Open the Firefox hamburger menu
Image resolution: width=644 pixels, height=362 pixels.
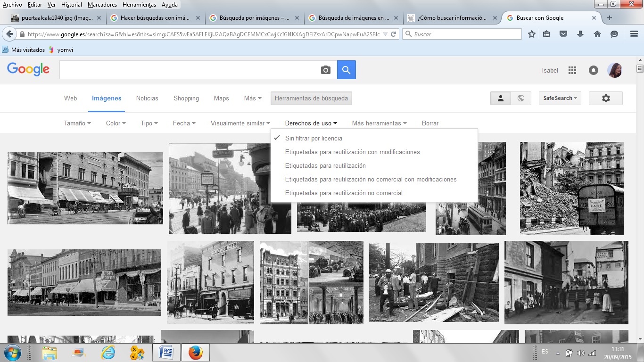[x=634, y=34]
